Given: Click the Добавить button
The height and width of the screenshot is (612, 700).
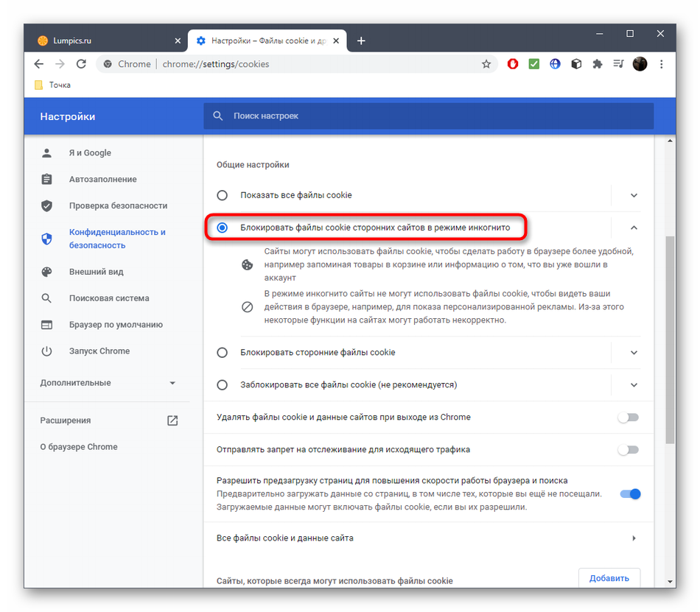Looking at the screenshot, I should (x=609, y=578).
